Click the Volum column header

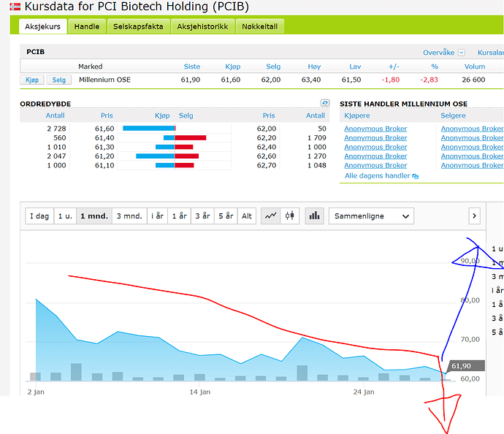click(475, 66)
